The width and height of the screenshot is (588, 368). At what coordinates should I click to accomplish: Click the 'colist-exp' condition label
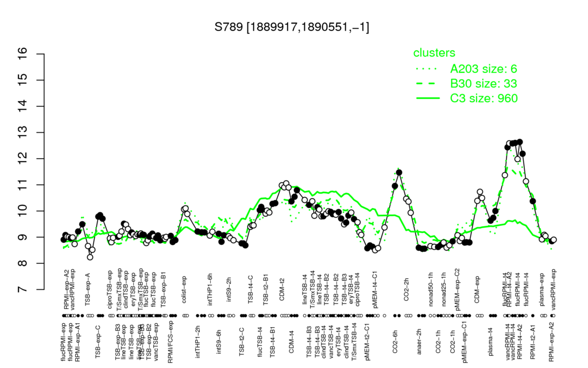pyautogui.click(x=184, y=290)
